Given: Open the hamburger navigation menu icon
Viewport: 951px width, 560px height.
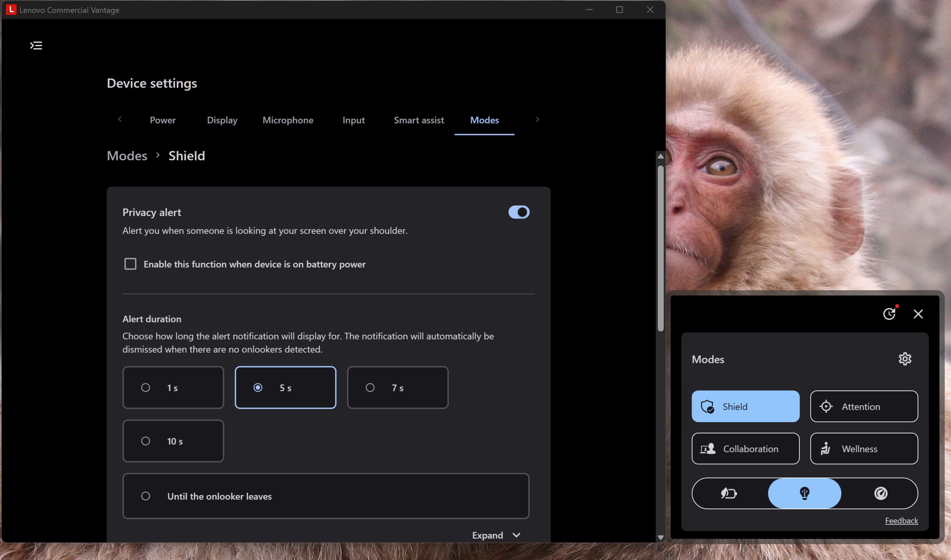Looking at the screenshot, I should click(36, 46).
